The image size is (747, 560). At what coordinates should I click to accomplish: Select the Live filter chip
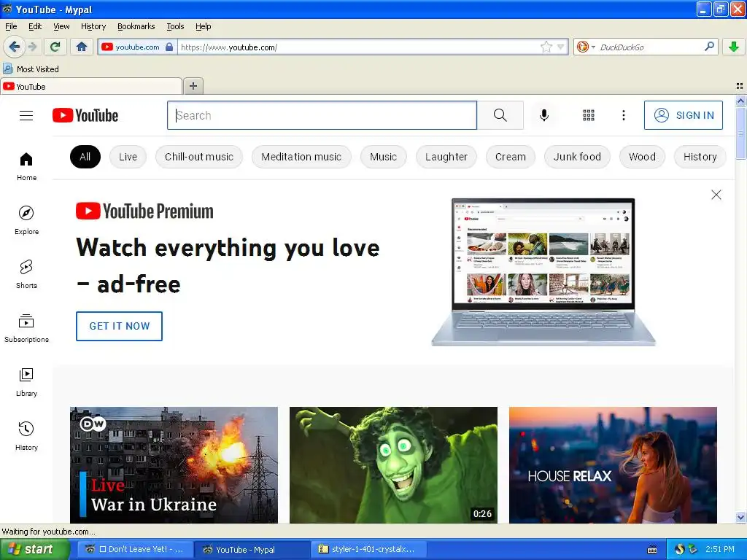pos(128,157)
